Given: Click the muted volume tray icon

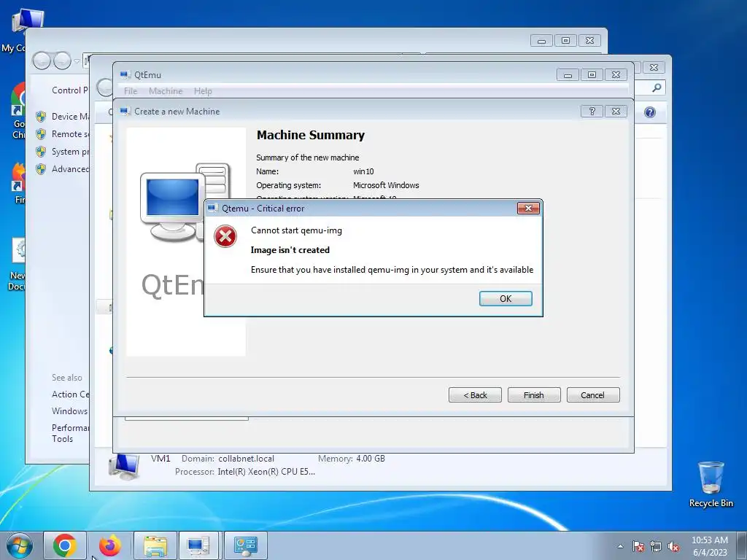Looking at the screenshot, I should (x=673, y=546).
